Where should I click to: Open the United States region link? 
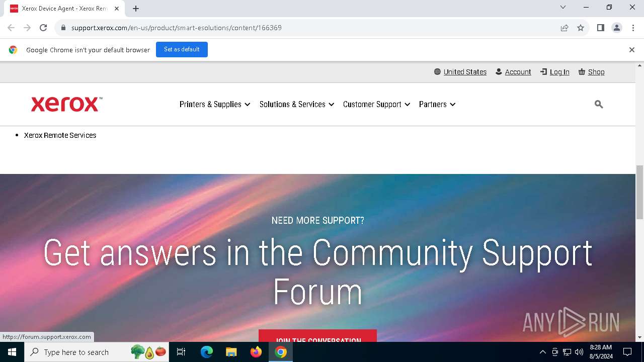[465, 72]
